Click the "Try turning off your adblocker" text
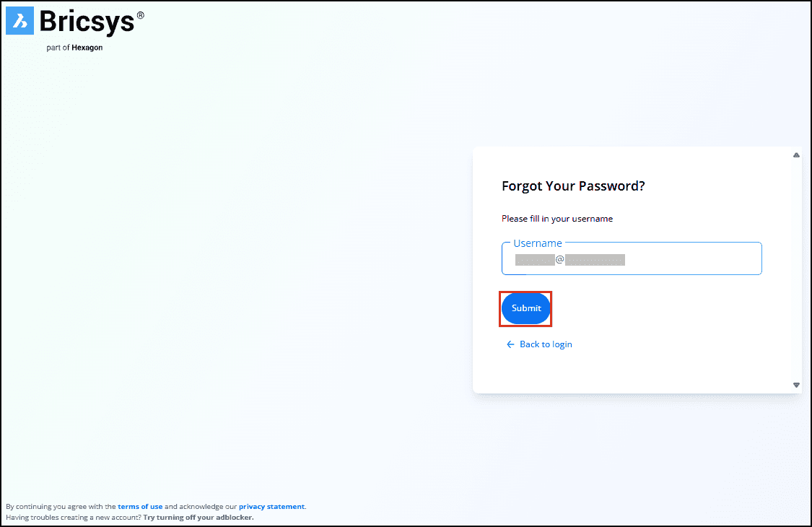The width and height of the screenshot is (812, 527). pyautogui.click(x=198, y=517)
